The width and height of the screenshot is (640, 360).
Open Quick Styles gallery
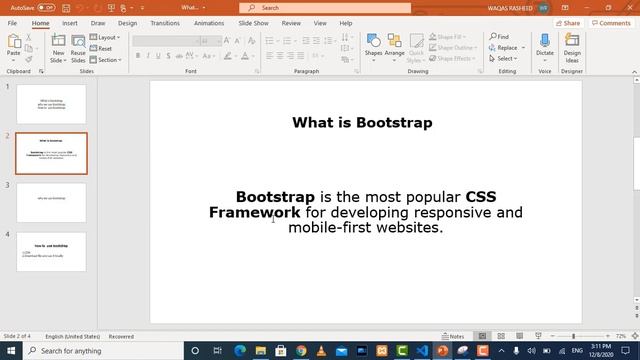click(x=416, y=48)
